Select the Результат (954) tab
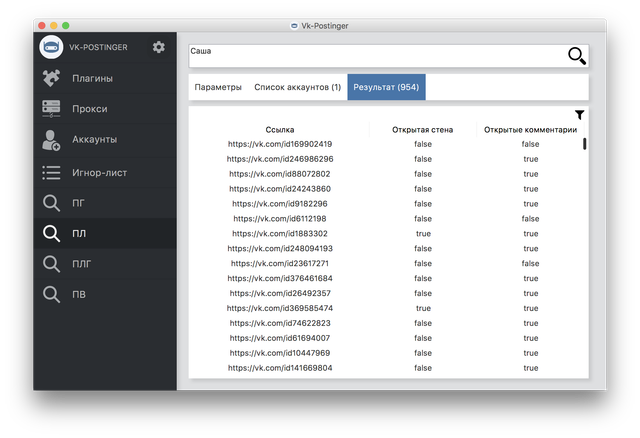Viewport: 640px width, 438px height. click(386, 87)
